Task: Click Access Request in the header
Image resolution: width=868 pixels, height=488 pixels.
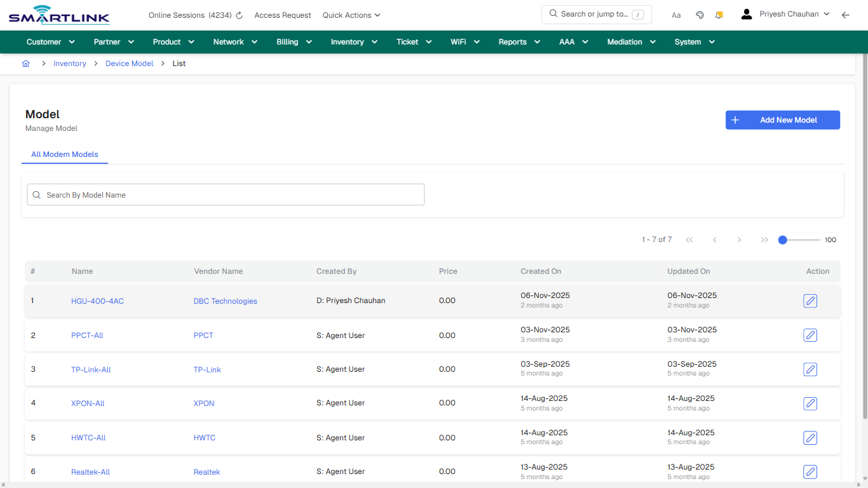Action: pyautogui.click(x=283, y=15)
